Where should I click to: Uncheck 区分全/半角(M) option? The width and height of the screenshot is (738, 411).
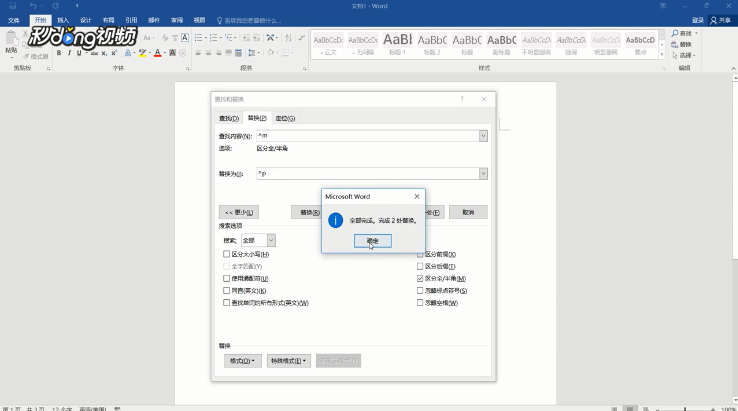(x=420, y=279)
